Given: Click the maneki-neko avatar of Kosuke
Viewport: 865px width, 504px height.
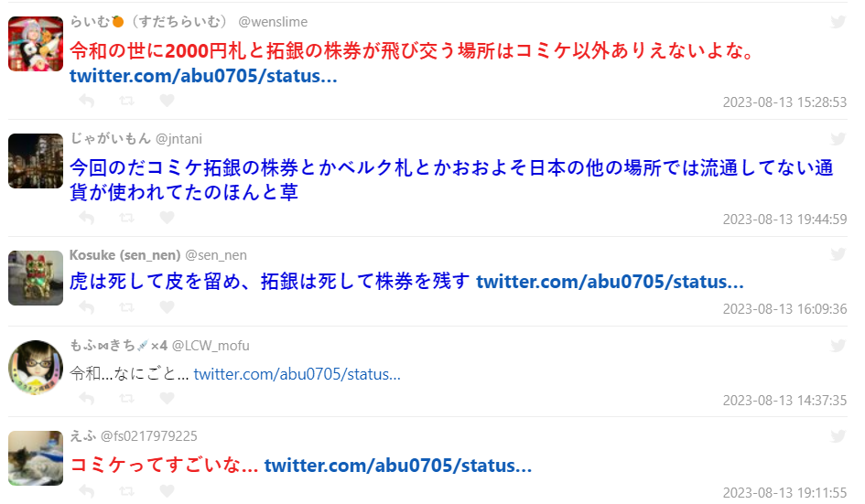Looking at the screenshot, I should pos(36,278).
